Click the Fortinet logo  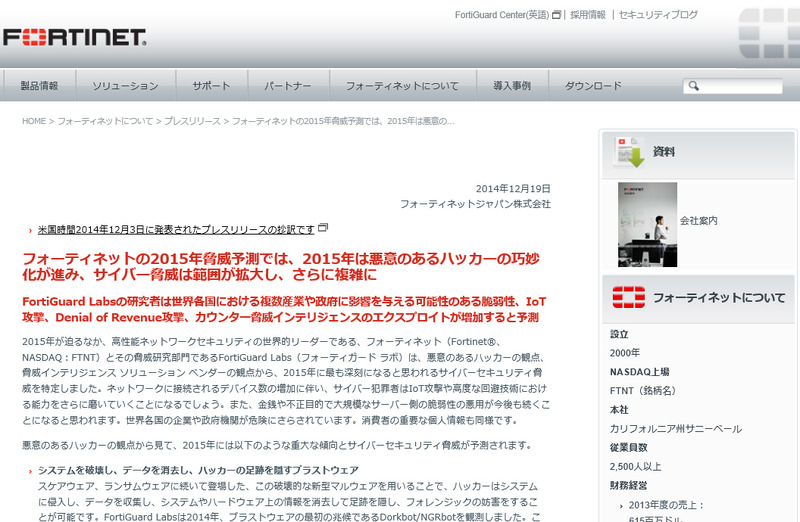tap(74, 38)
